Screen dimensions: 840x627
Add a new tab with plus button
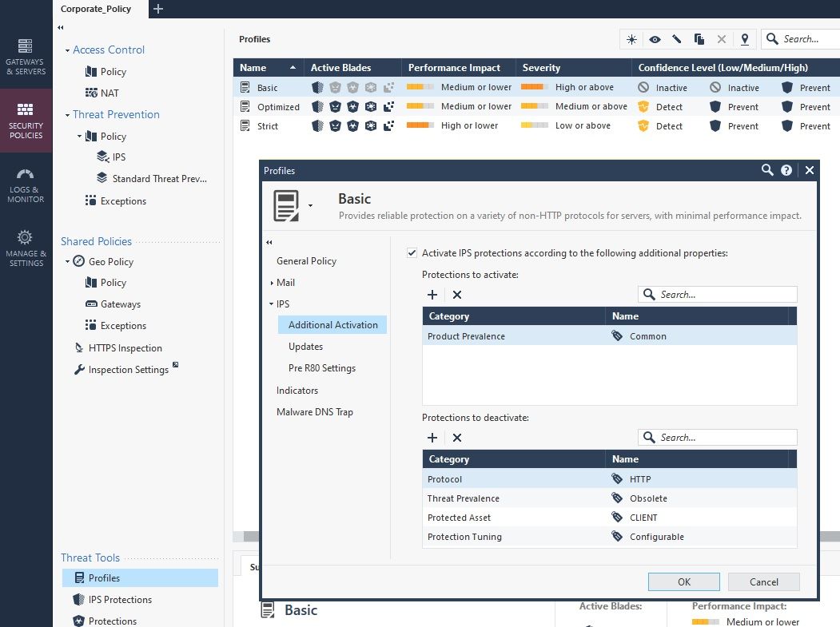coord(158,9)
